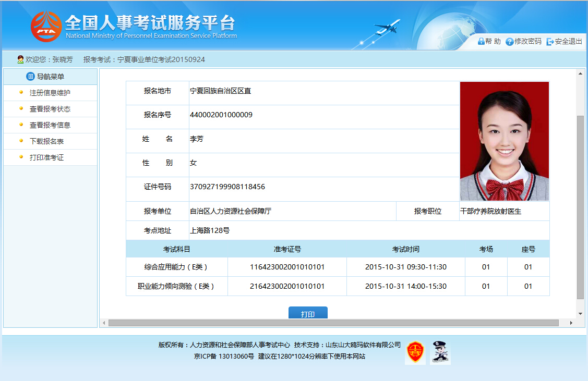Click the cyber police badge icon
This screenshot has width=588, height=381.
coord(440,352)
